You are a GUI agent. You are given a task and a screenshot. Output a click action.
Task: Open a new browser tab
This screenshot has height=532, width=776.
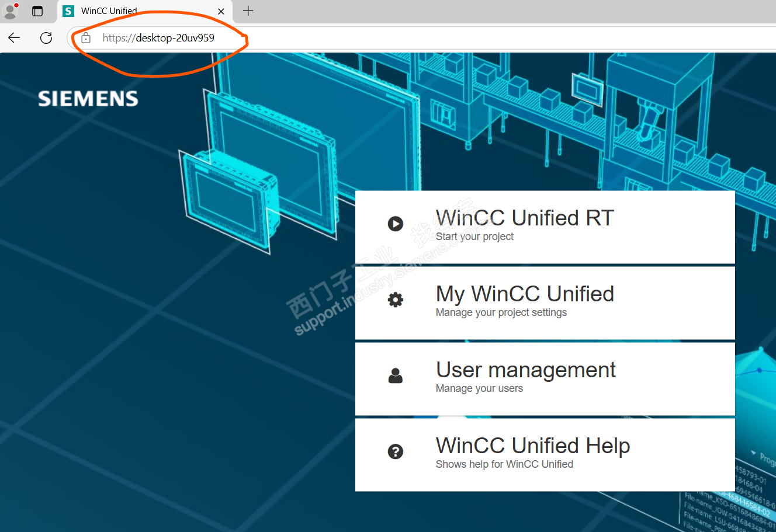point(248,11)
